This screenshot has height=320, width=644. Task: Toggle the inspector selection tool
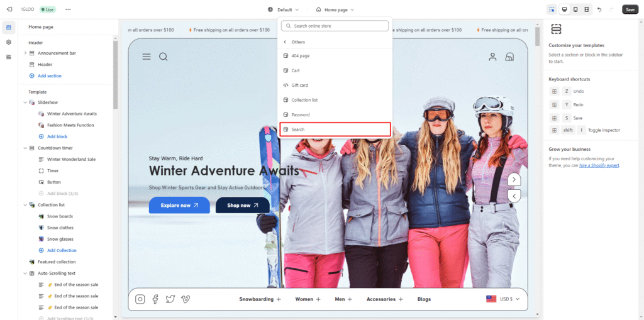pyautogui.click(x=552, y=9)
